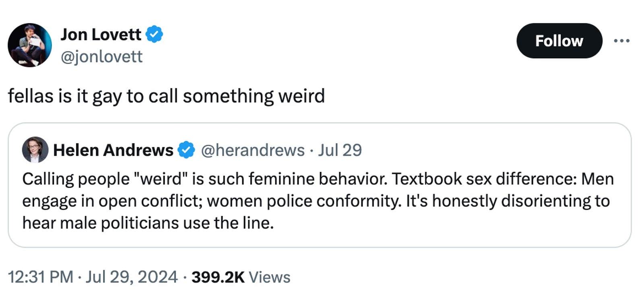
Task: Select the @jonlovett handle text
Action: tap(102, 57)
